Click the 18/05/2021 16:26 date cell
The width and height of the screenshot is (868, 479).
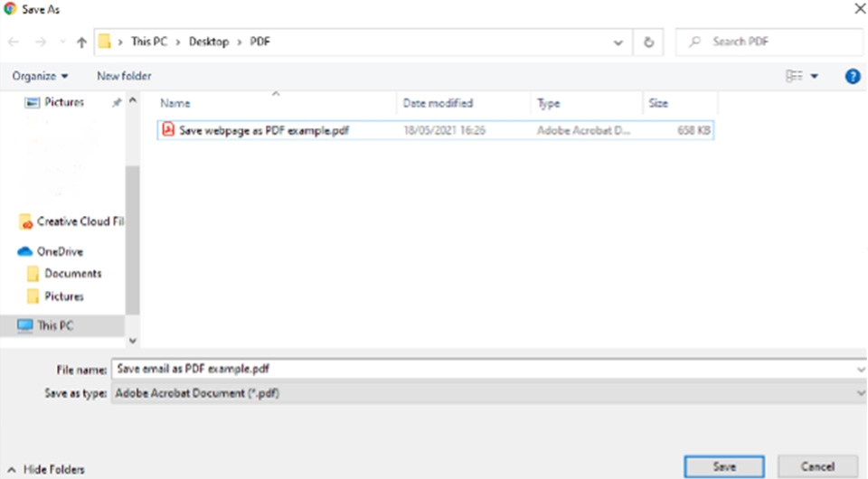coord(445,130)
